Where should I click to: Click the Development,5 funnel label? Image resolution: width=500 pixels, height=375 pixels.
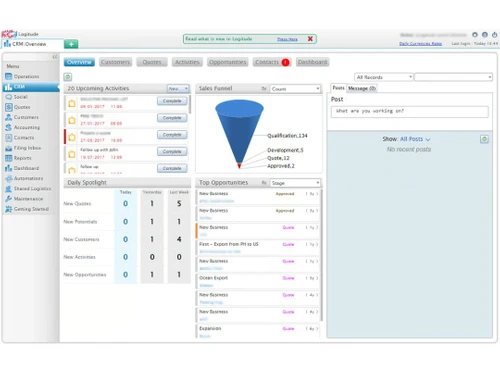[x=285, y=150]
